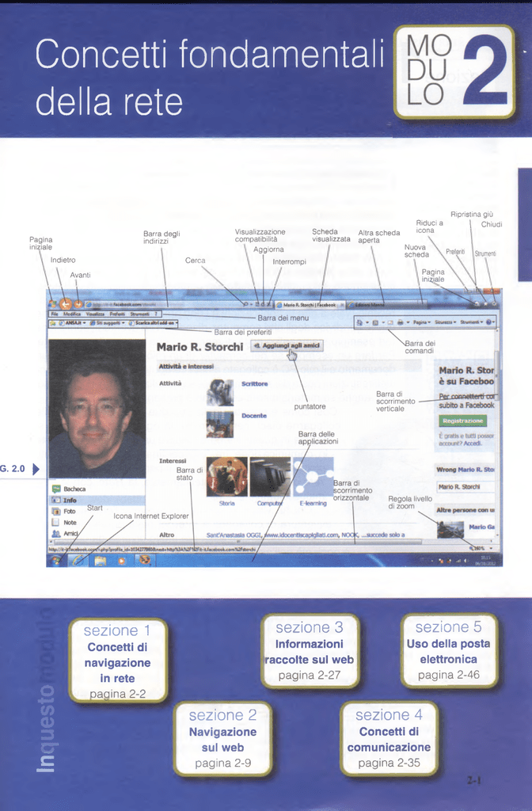Viewport: 532px width, 811px height.
Task: Open the Preferiti menu
Action: click(117, 314)
